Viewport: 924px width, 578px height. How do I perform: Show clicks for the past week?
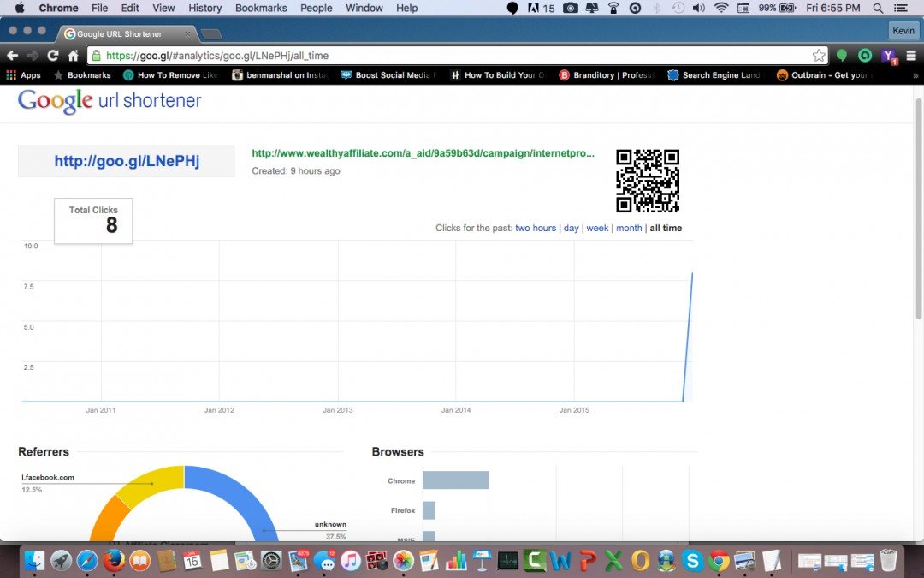tap(597, 229)
